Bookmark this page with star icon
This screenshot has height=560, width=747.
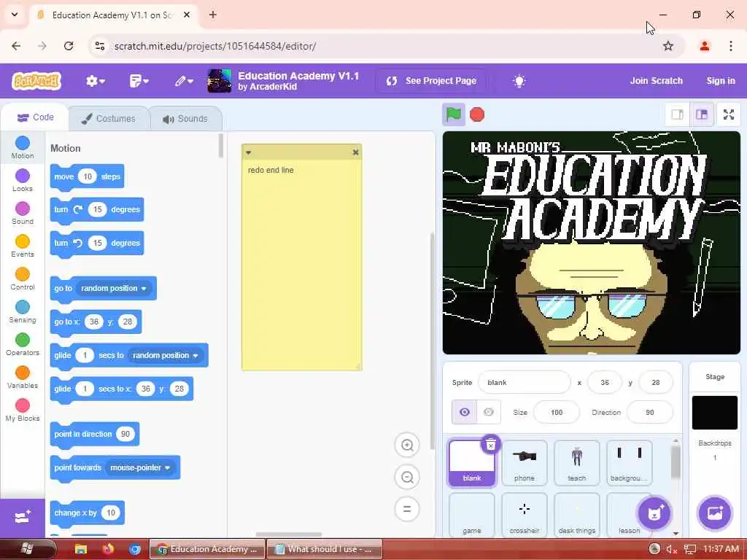click(x=668, y=46)
